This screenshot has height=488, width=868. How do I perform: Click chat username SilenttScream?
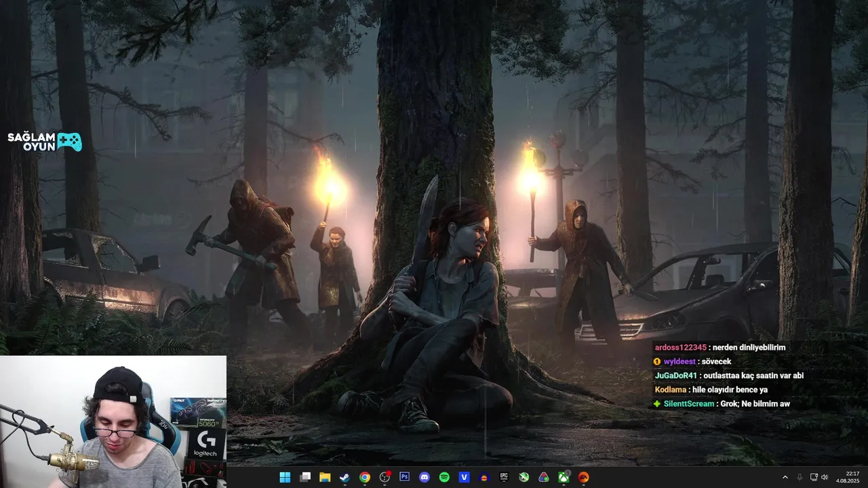coord(689,404)
